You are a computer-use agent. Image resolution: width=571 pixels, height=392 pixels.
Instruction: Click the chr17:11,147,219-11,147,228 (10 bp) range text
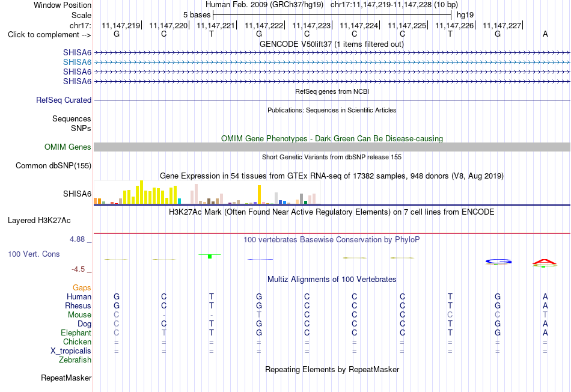pyautogui.click(x=394, y=5)
